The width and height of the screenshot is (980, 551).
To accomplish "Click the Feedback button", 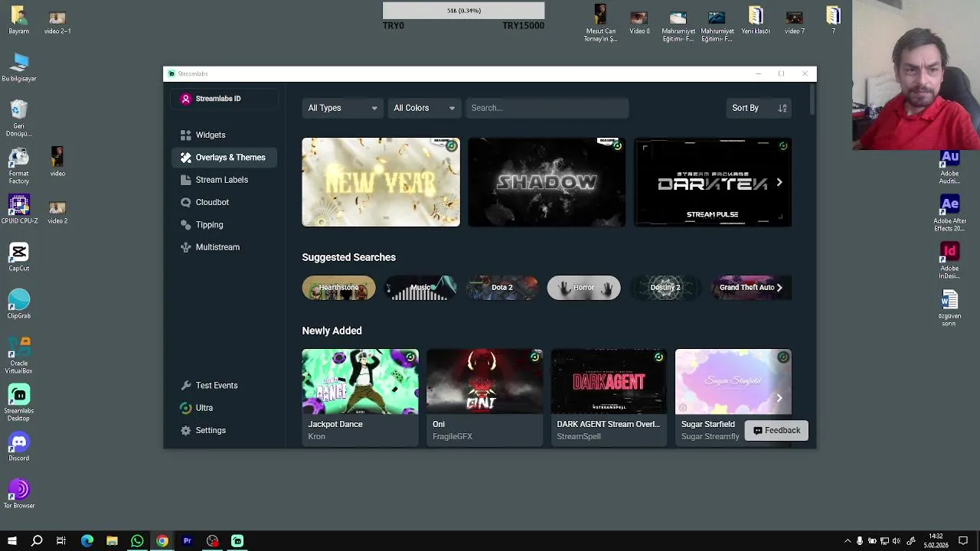I will [x=776, y=431].
